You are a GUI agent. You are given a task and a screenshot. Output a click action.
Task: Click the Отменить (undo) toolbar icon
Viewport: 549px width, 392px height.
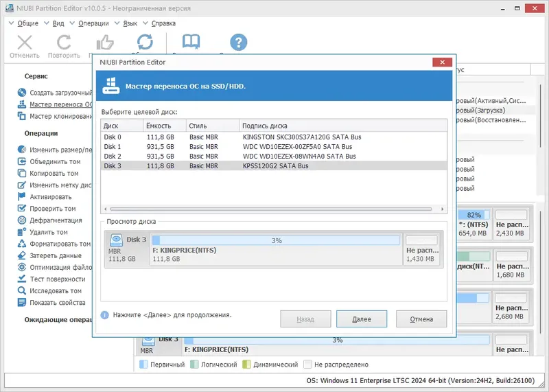[x=25, y=43]
